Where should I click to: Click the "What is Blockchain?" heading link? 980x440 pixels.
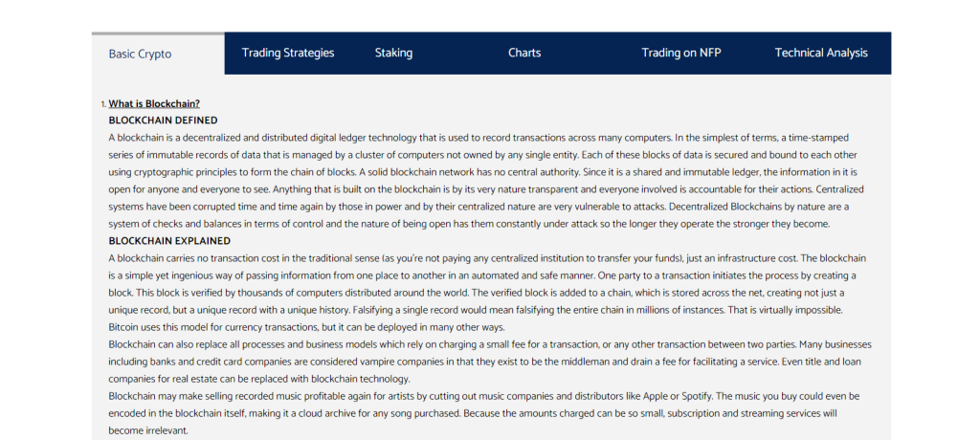(x=154, y=103)
